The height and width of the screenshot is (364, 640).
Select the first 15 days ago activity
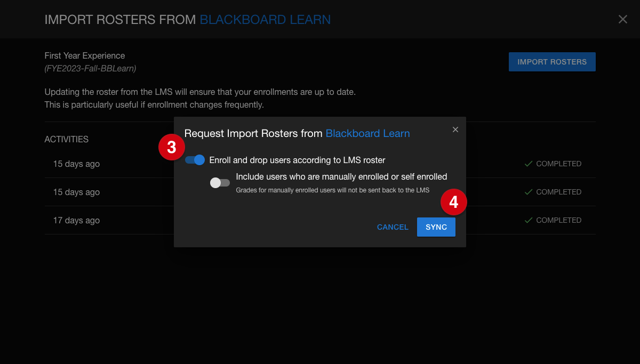coord(320,164)
